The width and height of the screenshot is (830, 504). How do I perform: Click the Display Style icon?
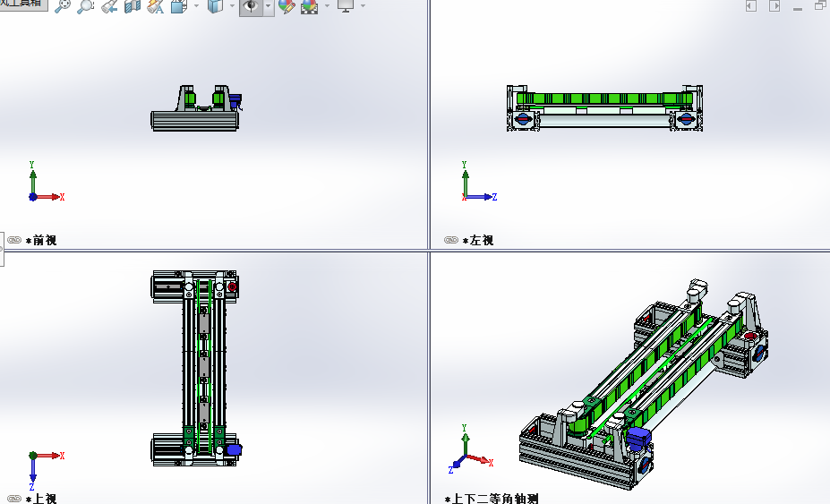(214, 6)
